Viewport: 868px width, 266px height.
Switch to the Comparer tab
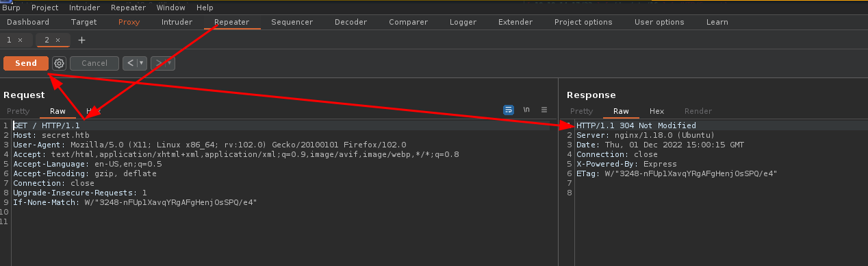408,22
